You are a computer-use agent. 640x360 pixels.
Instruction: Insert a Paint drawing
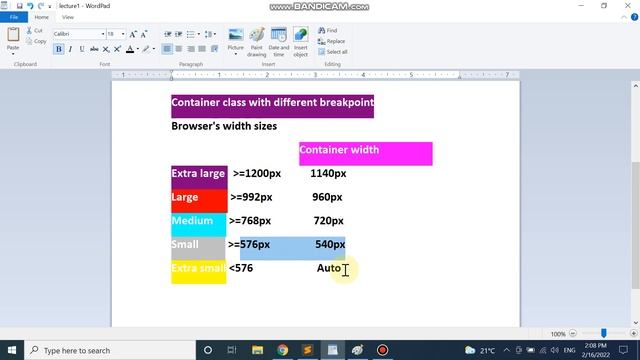tap(257, 42)
